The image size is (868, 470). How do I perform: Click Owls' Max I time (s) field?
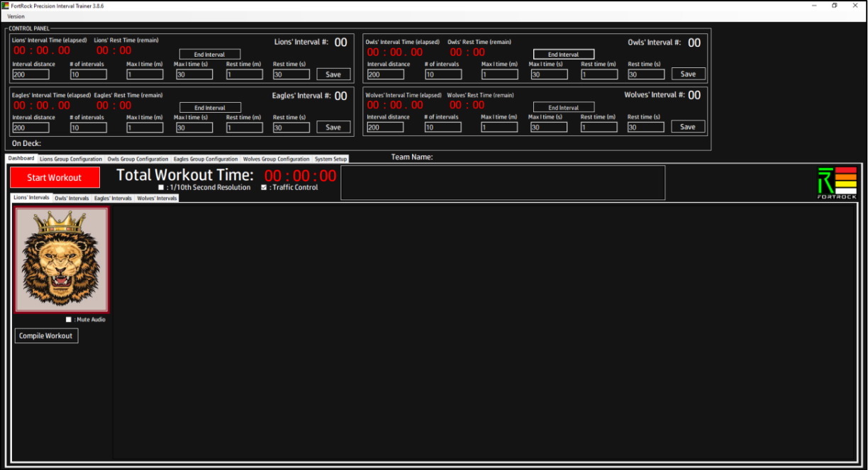pyautogui.click(x=549, y=74)
